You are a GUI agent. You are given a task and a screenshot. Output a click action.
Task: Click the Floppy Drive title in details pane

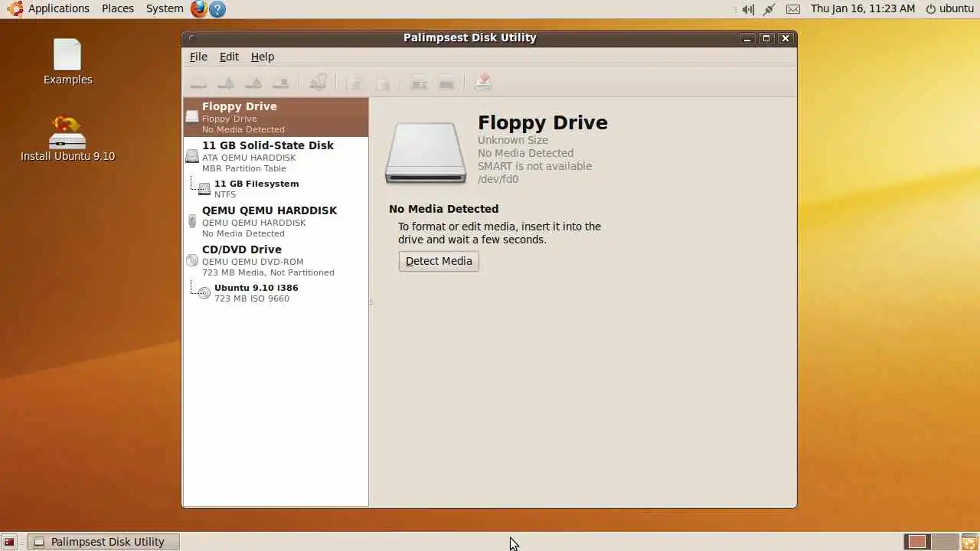543,122
